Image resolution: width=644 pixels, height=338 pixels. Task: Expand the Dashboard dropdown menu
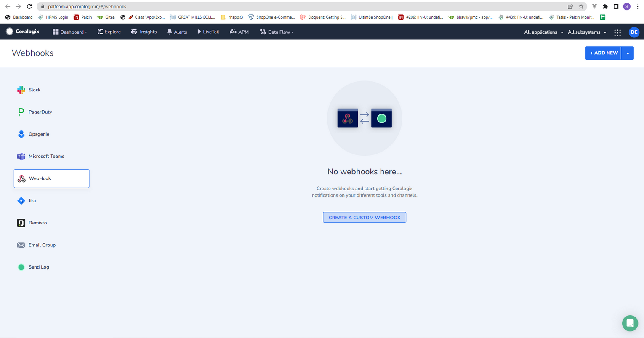coord(70,32)
